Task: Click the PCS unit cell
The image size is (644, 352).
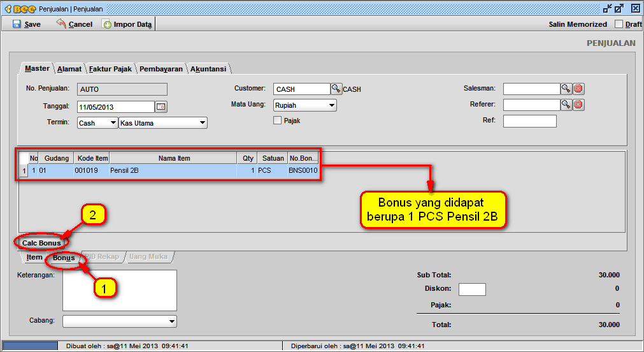Action: tap(273, 170)
